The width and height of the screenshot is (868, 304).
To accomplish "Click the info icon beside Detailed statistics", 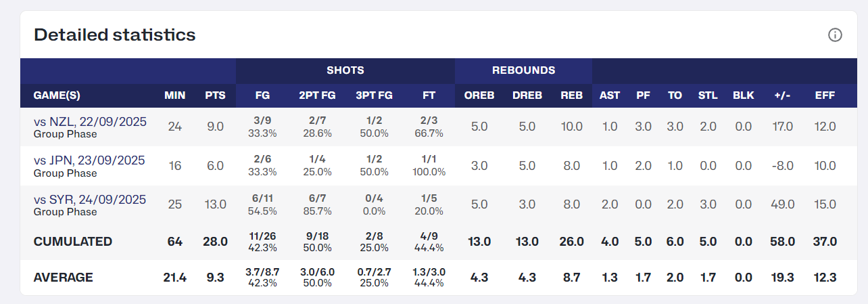I will [835, 35].
